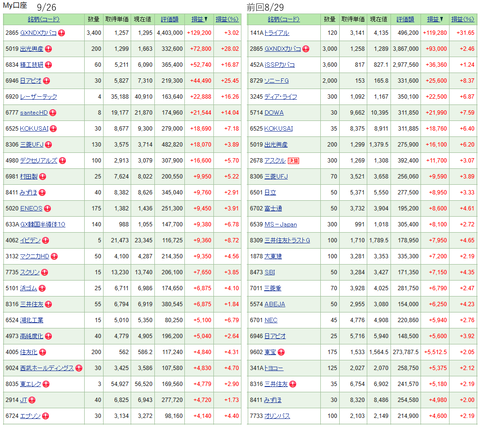
Task: Select the +129,200 profit value
Action: (199, 33)
